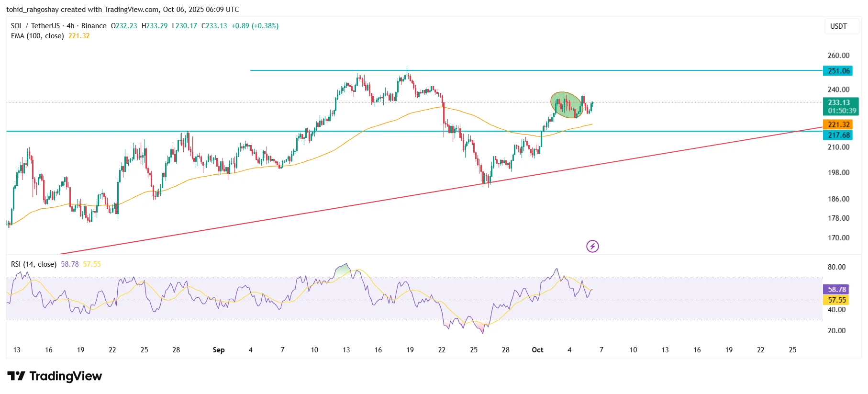Click the TradingView logo at bottom left
868x394 pixels.
coord(55,376)
